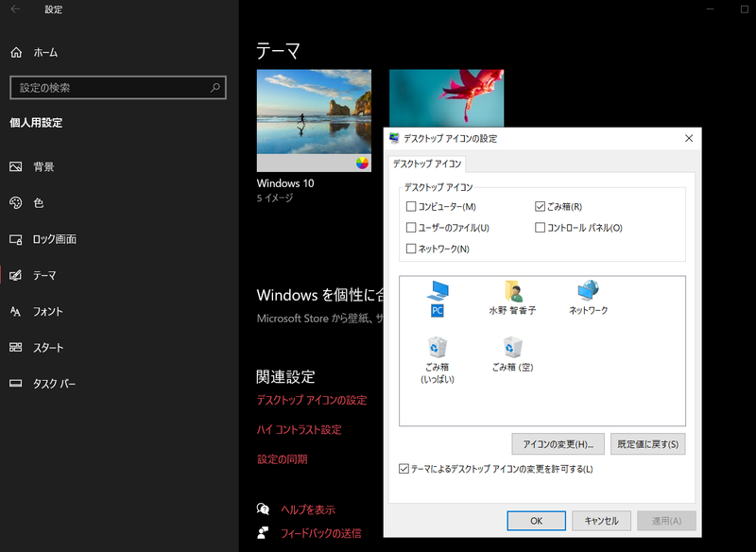Click the 既定値に戻す(S) button

coord(647,444)
